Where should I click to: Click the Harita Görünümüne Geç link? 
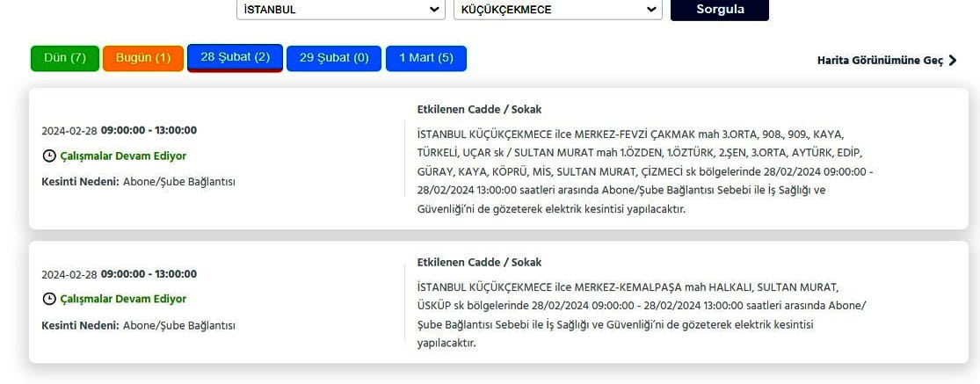click(x=880, y=60)
